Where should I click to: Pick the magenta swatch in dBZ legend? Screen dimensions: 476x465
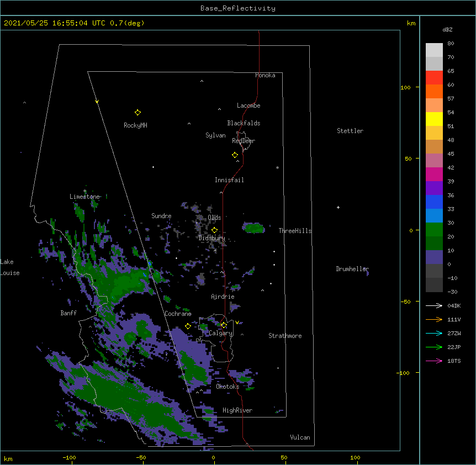(x=434, y=174)
